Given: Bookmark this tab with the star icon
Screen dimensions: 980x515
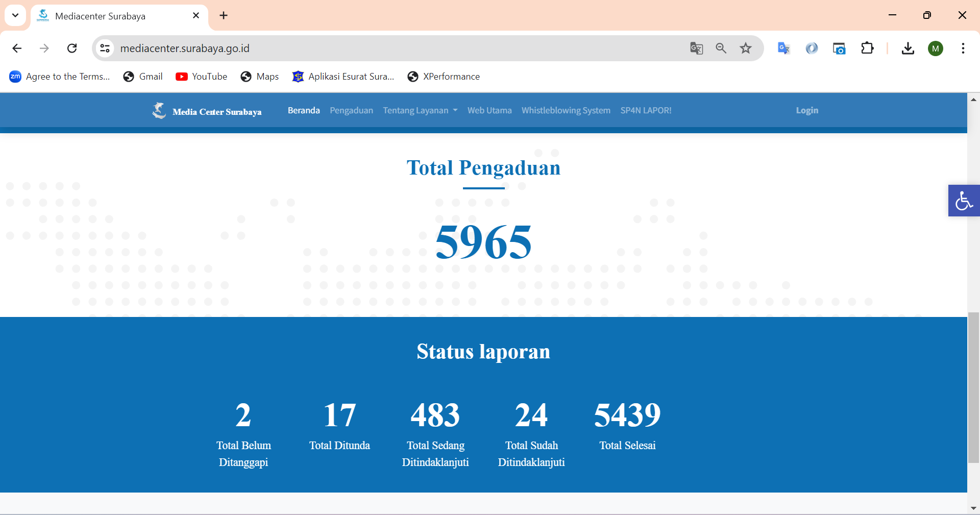Looking at the screenshot, I should (x=746, y=48).
